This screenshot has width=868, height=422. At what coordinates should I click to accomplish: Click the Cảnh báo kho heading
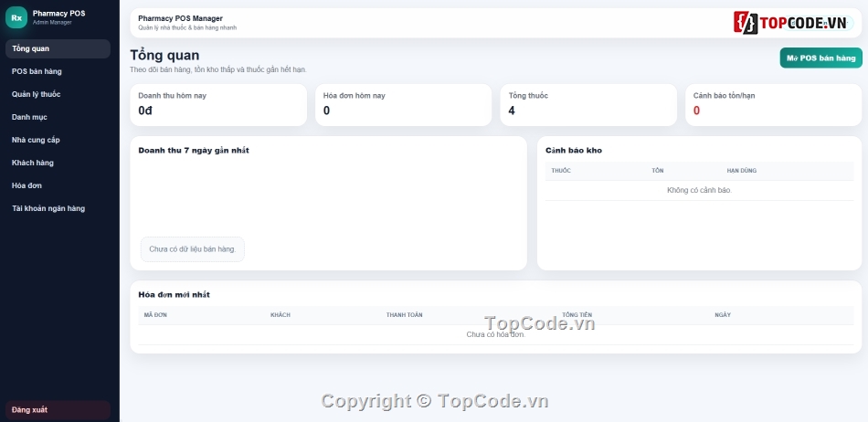pyautogui.click(x=574, y=151)
